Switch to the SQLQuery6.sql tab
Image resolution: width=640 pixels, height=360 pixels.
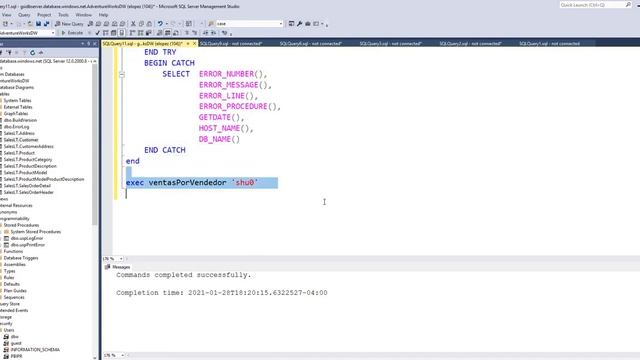(x=311, y=44)
